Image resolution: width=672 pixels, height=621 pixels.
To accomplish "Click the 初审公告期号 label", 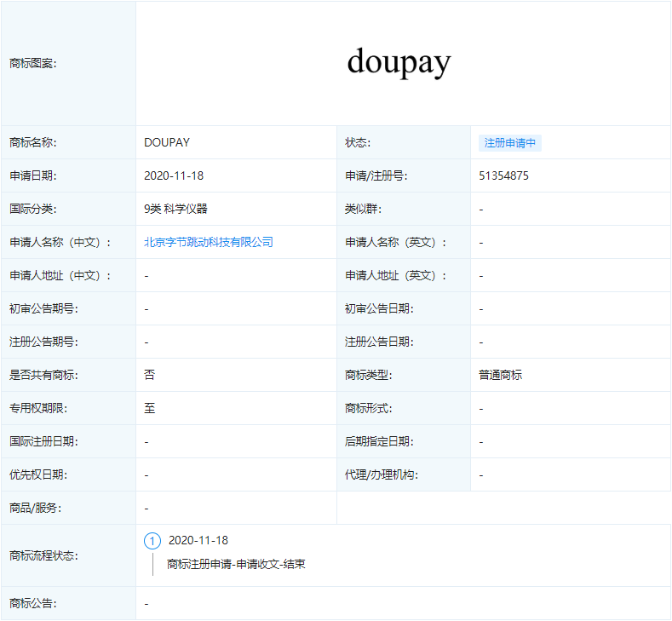I will (43, 308).
